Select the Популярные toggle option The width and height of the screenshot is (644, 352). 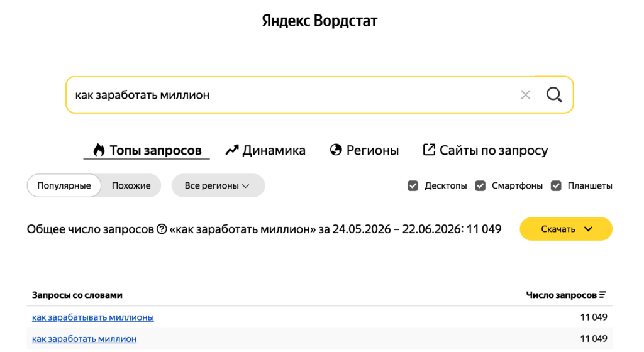(x=64, y=185)
